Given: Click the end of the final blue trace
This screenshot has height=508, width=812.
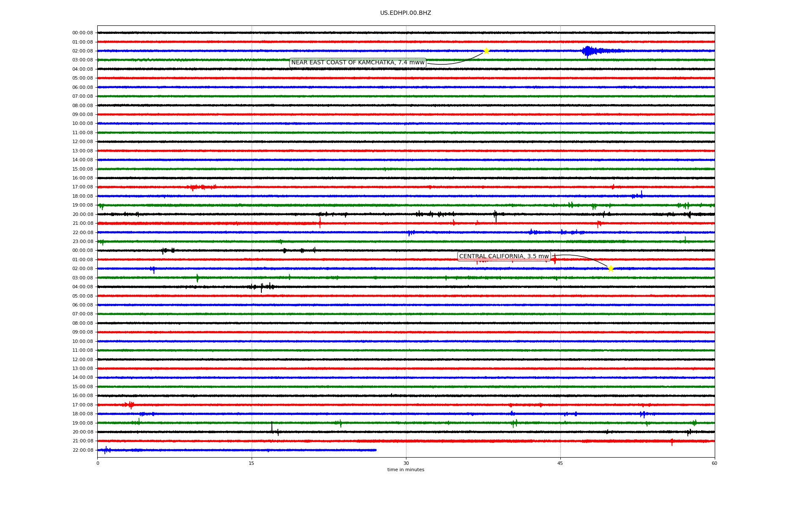Looking at the screenshot, I should click(376, 450).
